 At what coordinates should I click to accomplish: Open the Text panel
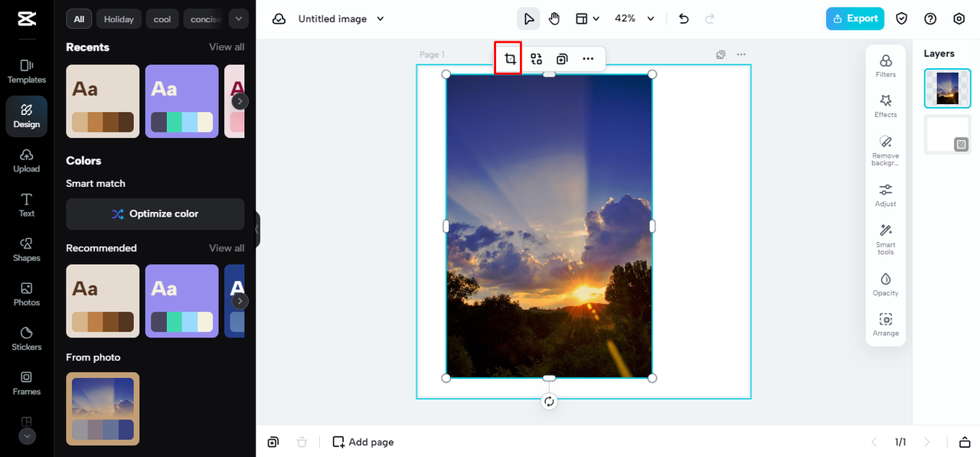tap(27, 205)
